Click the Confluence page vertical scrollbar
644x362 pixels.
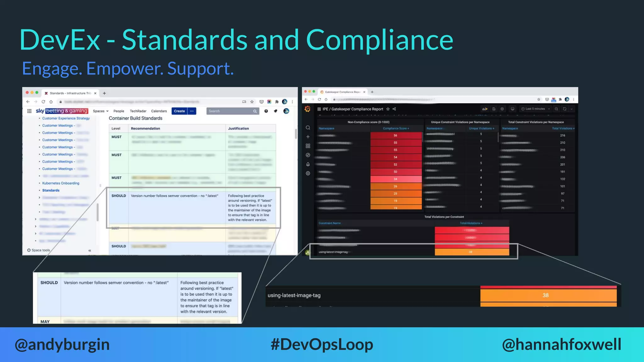296,134
